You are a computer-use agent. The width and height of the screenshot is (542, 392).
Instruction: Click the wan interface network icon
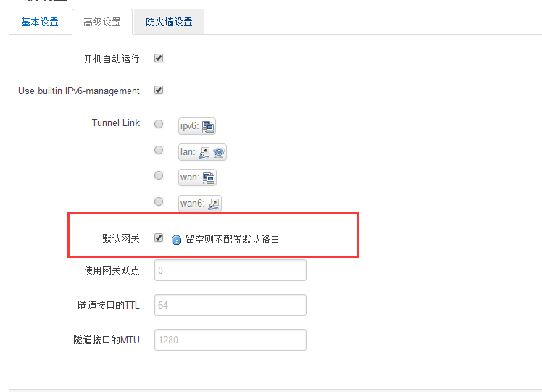tap(209, 178)
